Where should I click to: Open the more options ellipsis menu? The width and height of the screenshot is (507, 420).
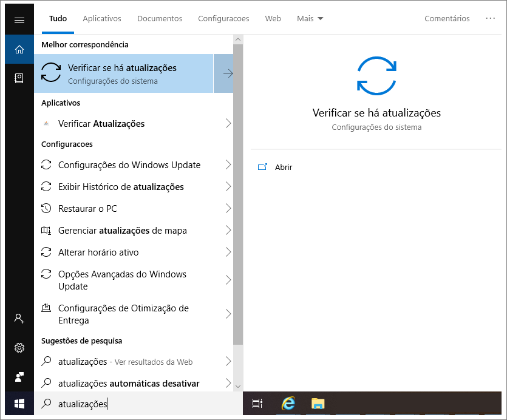pyautogui.click(x=490, y=18)
